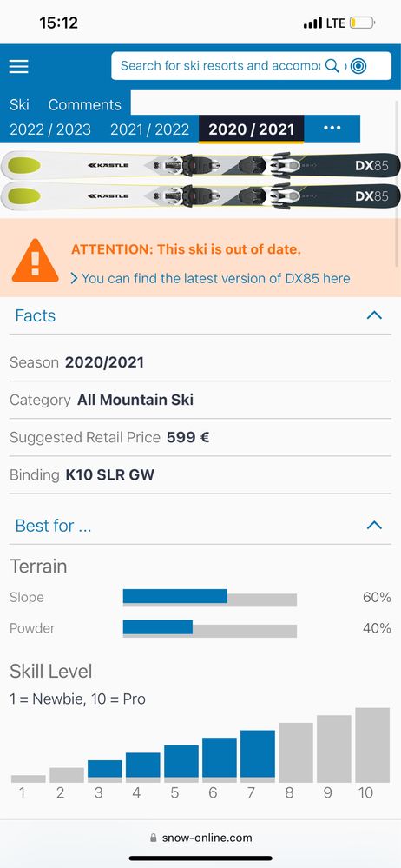Select the 2020 / 2021 season tab
This screenshot has width=401, height=868.
click(x=251, y=129)
